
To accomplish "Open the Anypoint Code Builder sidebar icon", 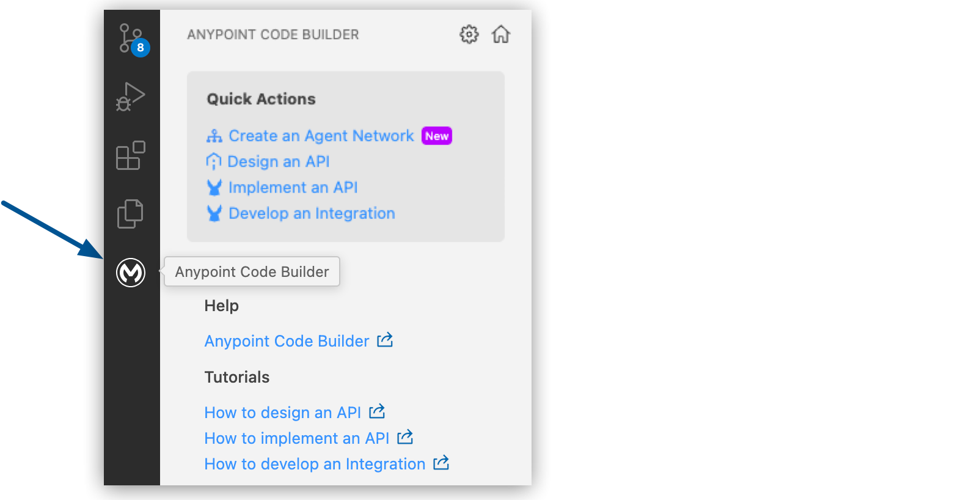I will click(x=130, y=273).
